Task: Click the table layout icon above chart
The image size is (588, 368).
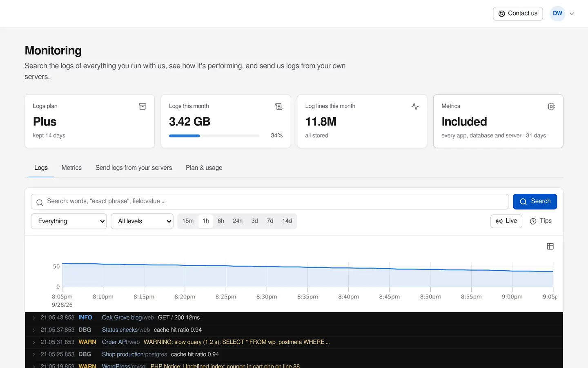Action: click(550, 246)
